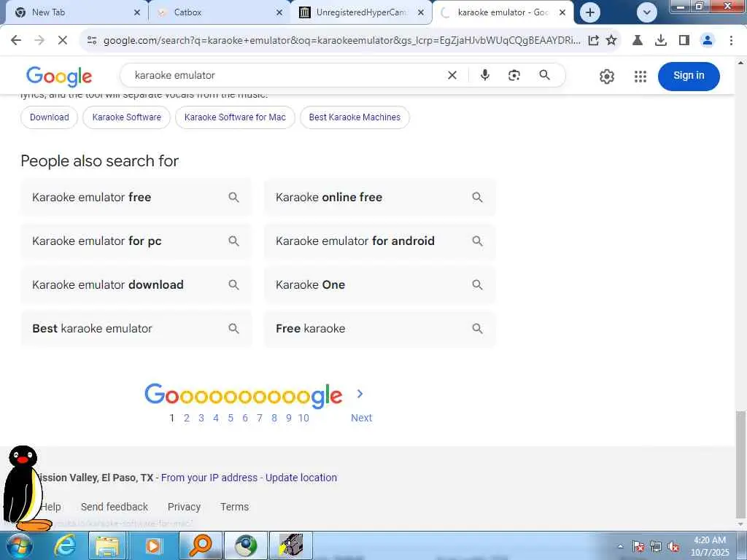747x560 pixels.
Task: Search Karaoke online free suggestion
Action: (x=379, y=197)
